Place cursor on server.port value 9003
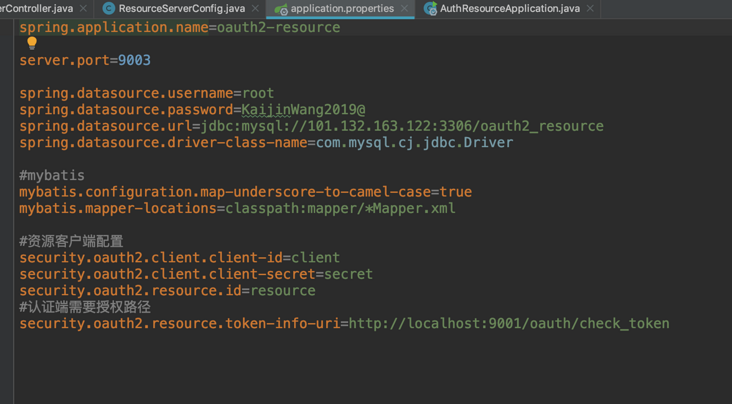Screen dimensions: 732x404 click(134, 60)
